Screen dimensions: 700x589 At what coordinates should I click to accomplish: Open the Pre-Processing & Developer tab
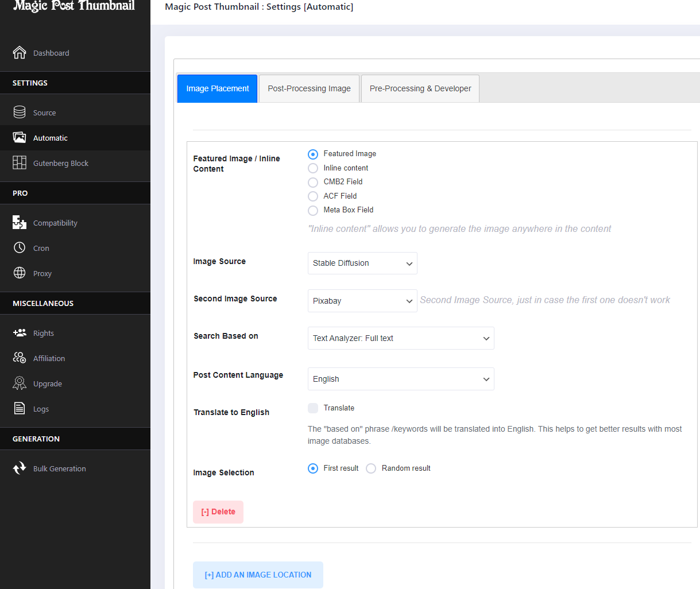pos(420,89)
